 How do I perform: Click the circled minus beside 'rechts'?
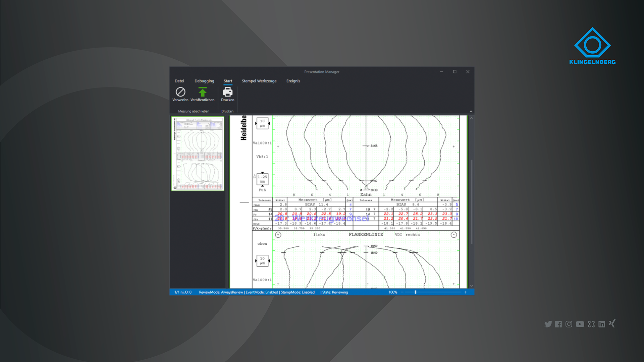454,235
